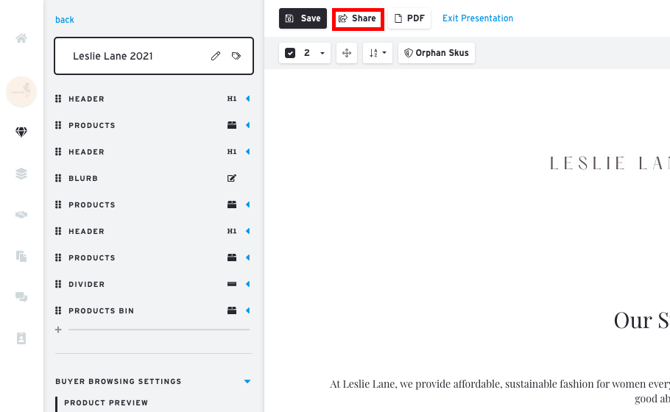The width and height of the screenshot is (670, 412).
Task: Click the Exit Presentation link
Action: click(478, 18)
